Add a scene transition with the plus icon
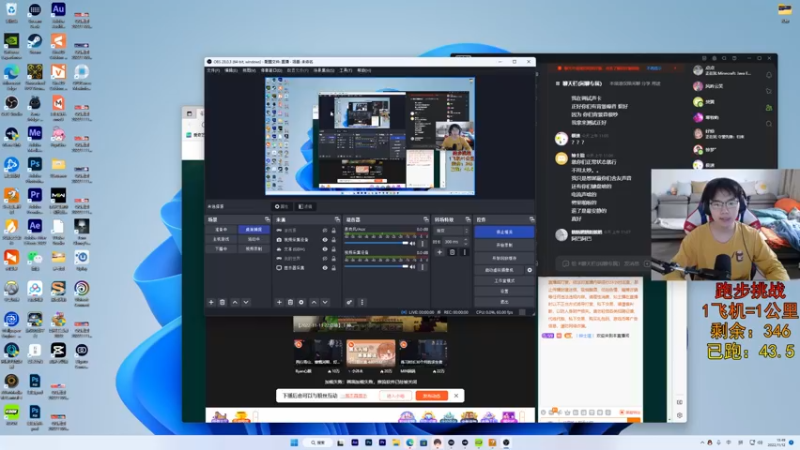This screenshot has width=800, height=450. point(439,252)
